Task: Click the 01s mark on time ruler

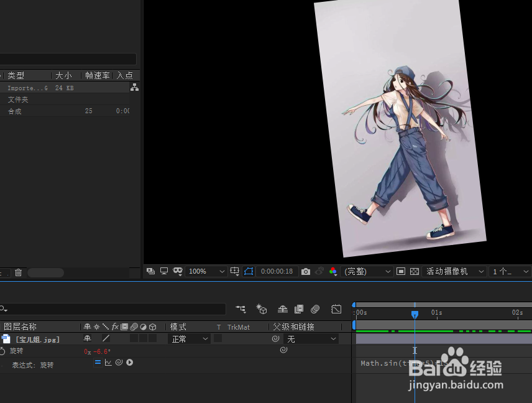Action: pyautogui.click(x=437, y=312)
